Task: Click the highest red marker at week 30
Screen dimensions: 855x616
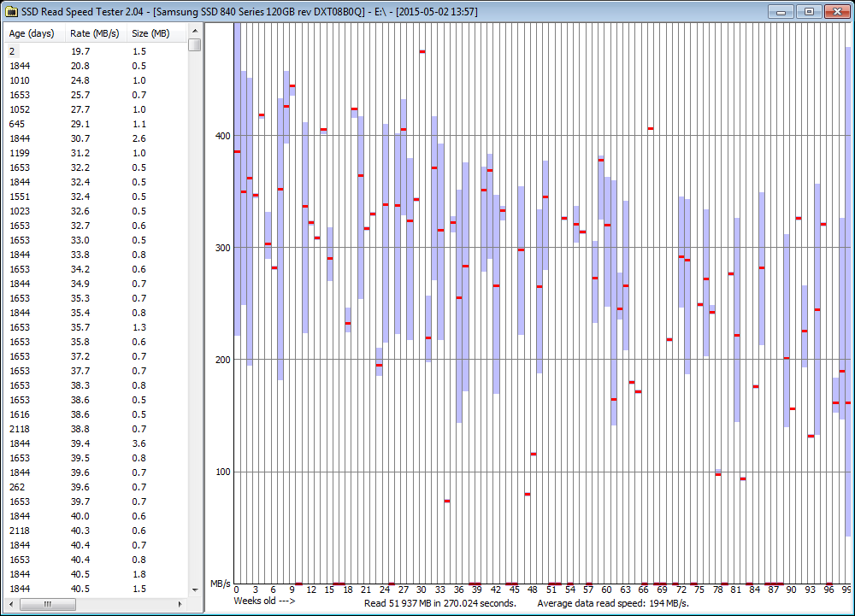Action: (x=422, y=51)
